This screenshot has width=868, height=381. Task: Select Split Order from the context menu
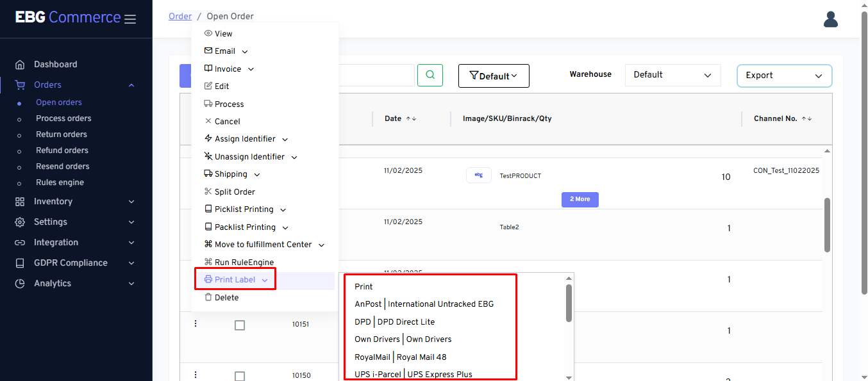[x=235, y=191]
